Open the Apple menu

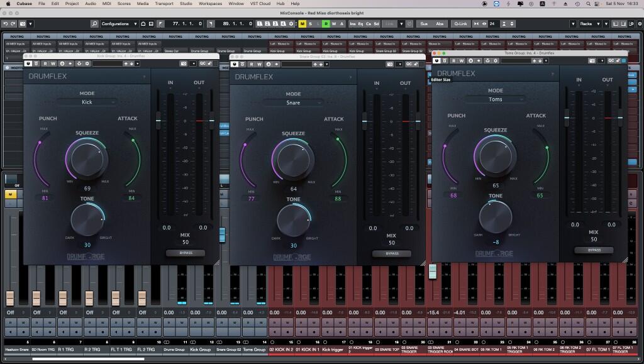click(x=8, y=3)
